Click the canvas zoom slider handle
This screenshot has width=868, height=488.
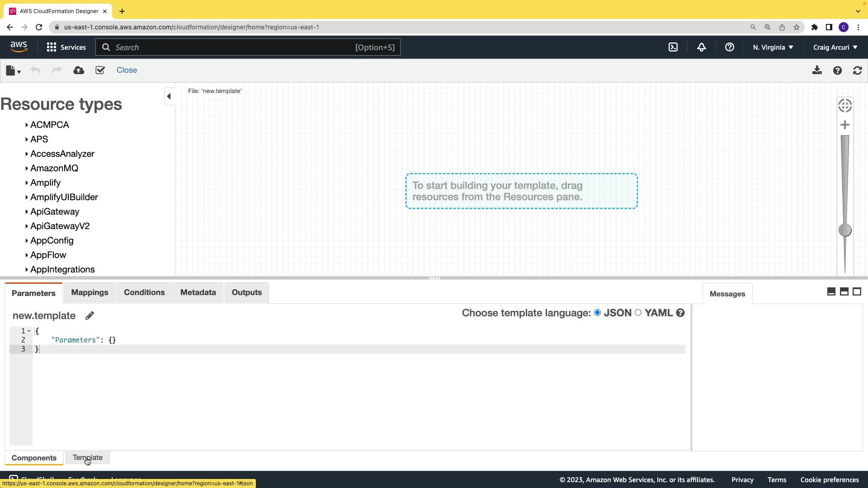point(844,230)
